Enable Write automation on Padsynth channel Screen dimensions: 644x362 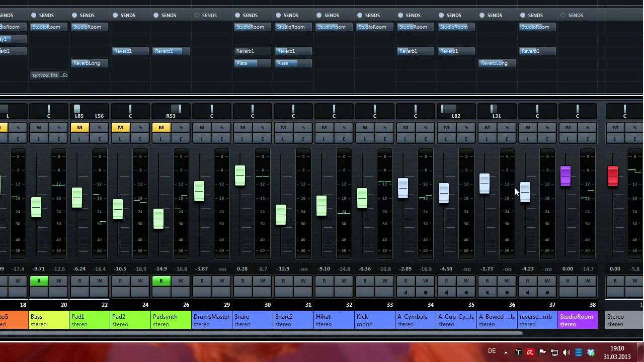[181, 281]
